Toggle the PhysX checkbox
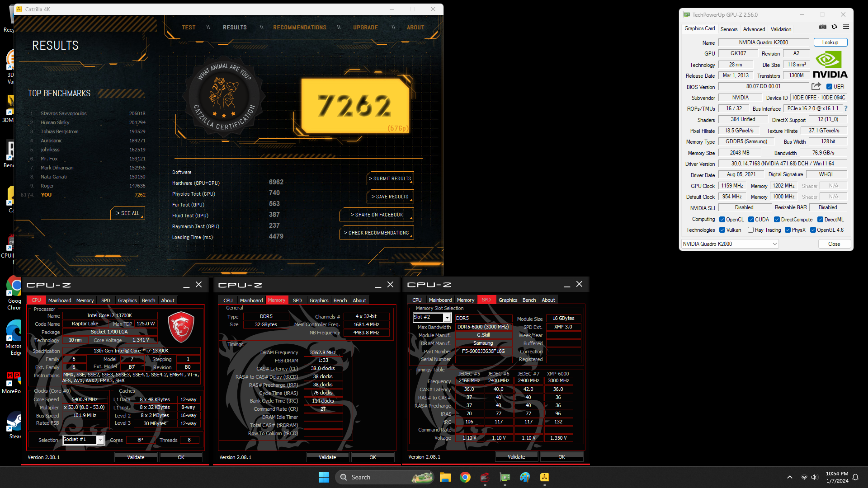 [x=788, y=230]
